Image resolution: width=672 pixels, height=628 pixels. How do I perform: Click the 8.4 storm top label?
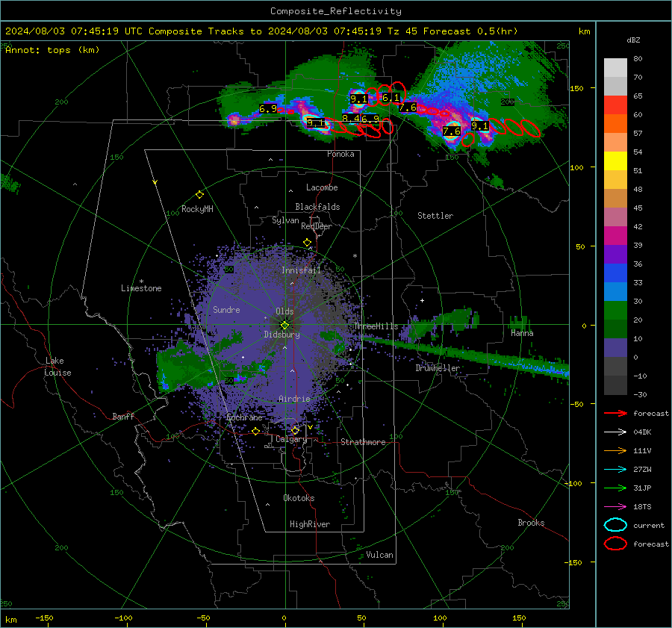pos(351,118)
